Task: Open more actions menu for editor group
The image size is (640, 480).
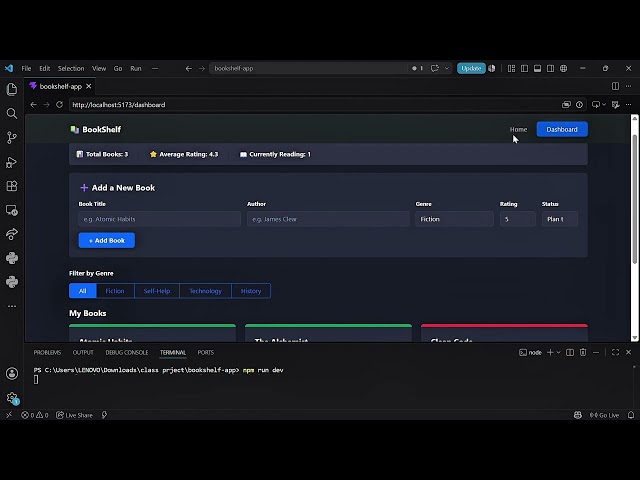Action: click(x=629, y=86)
